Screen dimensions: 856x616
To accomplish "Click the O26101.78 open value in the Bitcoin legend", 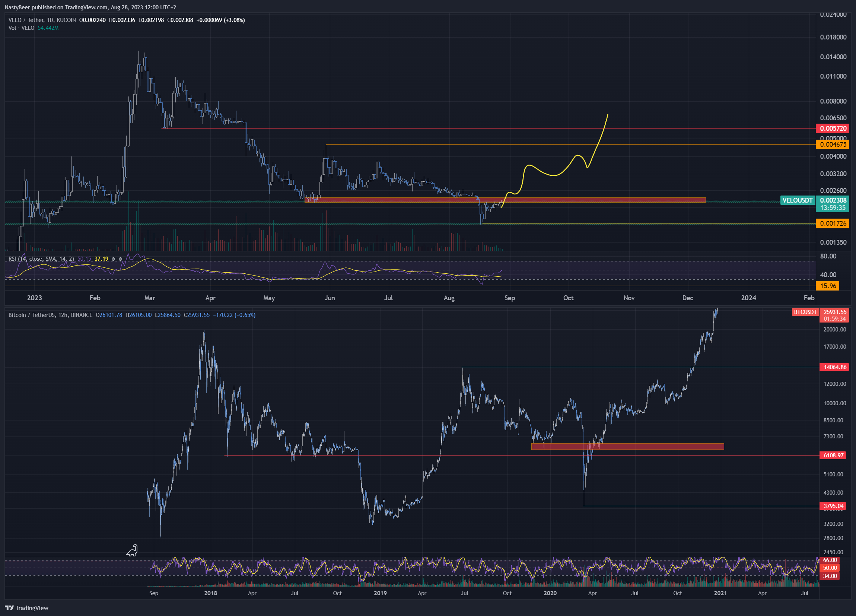I will pos(109,315).
